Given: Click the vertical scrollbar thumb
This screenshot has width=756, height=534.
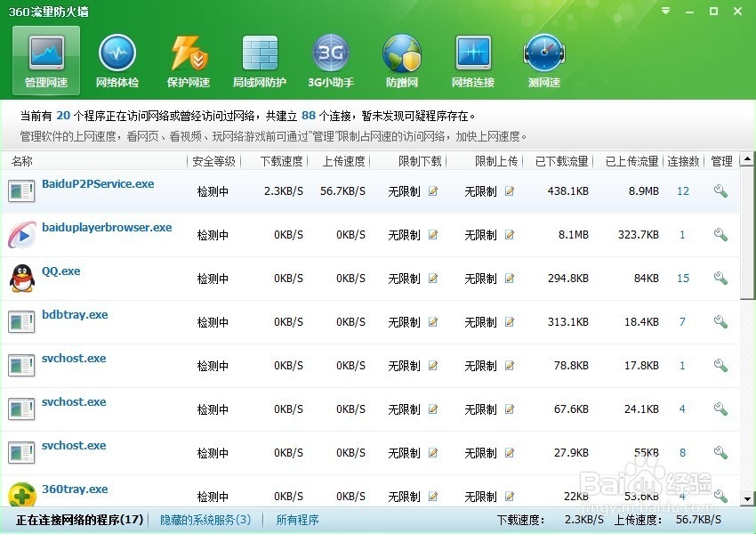Looking at the screenshot, I should pyautogui.click(x=747, y=233).
